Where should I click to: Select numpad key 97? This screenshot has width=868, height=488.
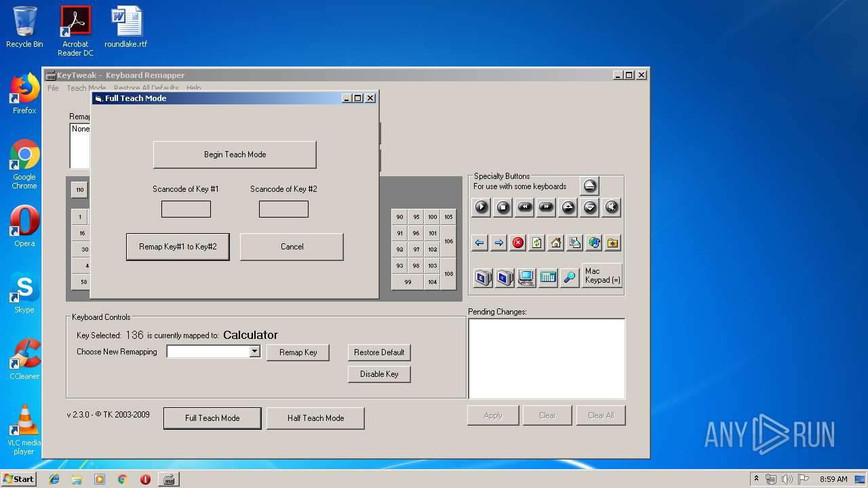click(416, 249)
